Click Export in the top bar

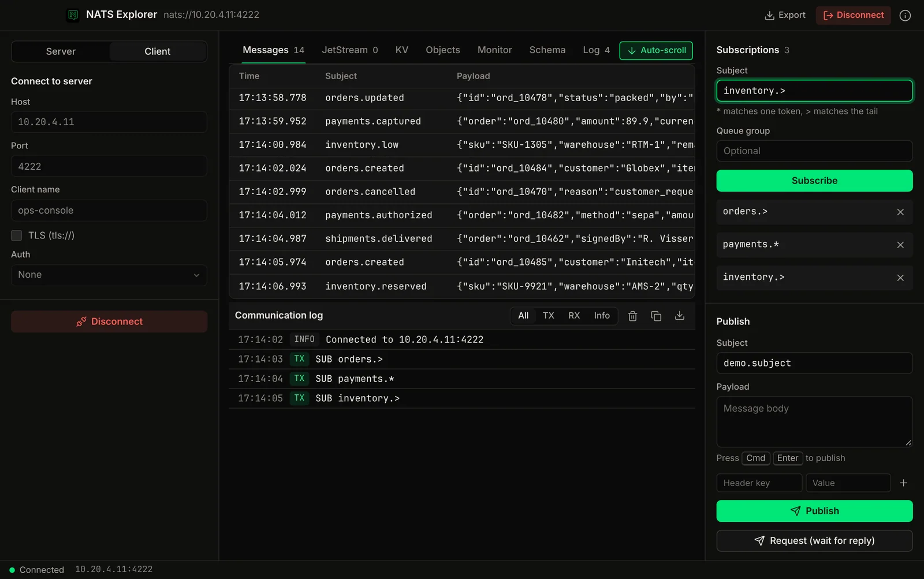pos(785,15)
